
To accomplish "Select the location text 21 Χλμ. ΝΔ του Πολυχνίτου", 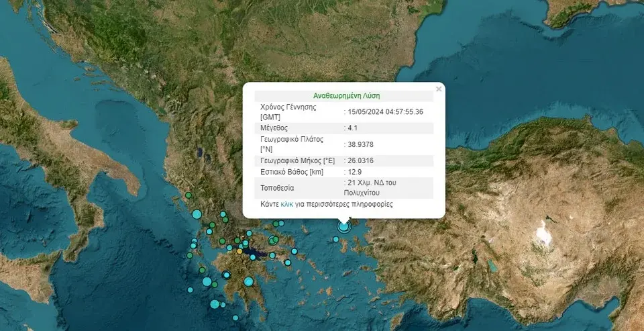I will point(370,188).
